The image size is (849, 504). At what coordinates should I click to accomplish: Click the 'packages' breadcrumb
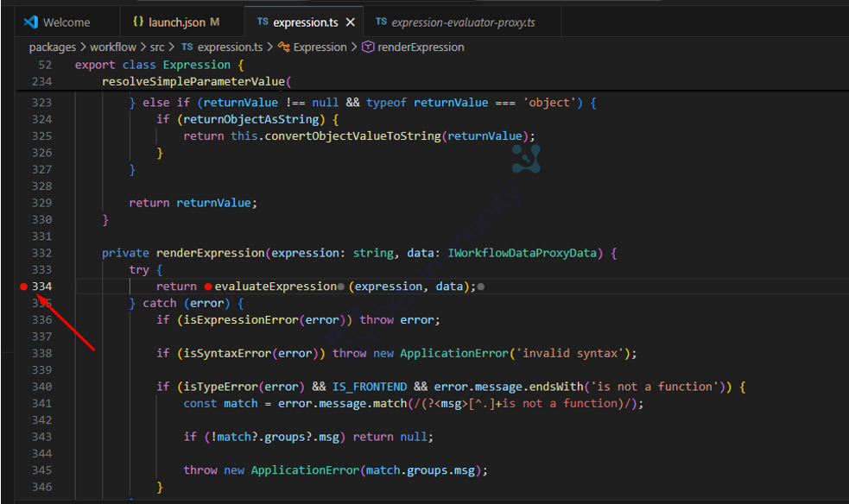tap(53, 47)
